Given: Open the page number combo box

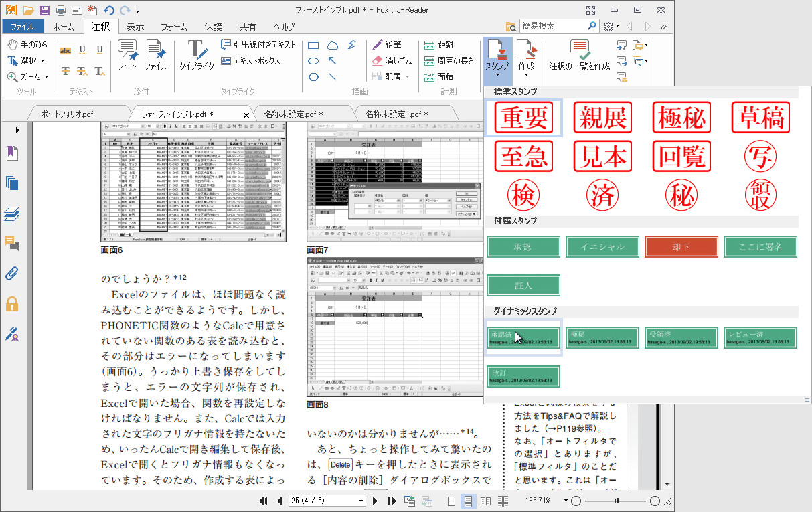Looking at the screenshot, I should click(327, 501).
